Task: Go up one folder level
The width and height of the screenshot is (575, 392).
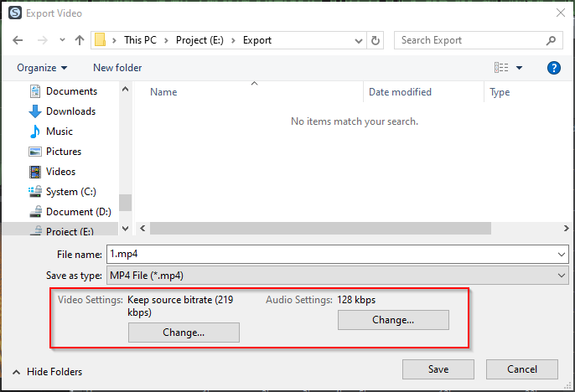Action: pos(80,40)
